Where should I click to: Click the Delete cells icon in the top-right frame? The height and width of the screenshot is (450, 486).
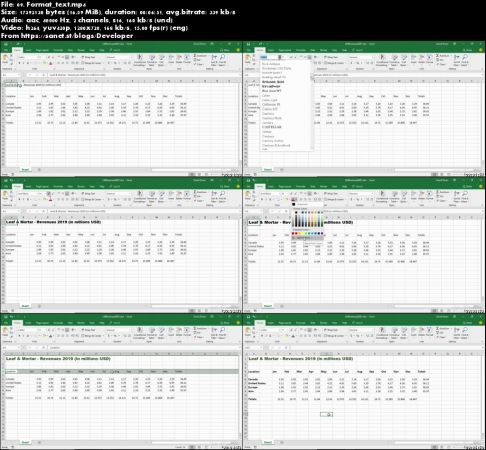pos(422,59)
